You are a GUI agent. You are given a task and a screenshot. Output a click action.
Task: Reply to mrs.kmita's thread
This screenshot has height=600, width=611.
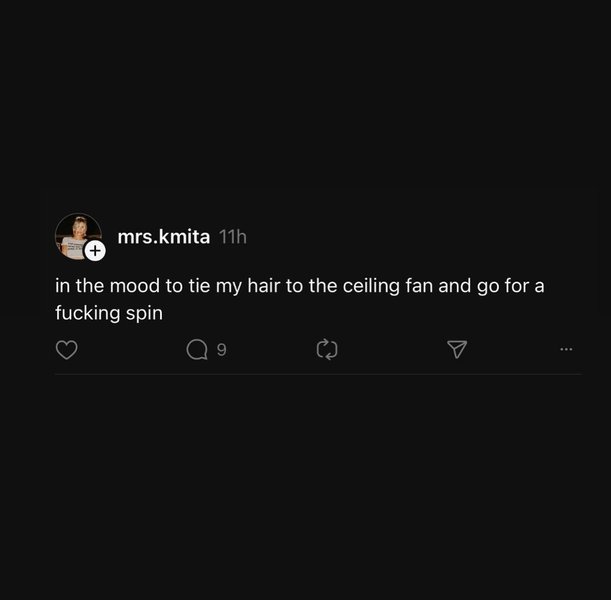[x=197, y=349]
